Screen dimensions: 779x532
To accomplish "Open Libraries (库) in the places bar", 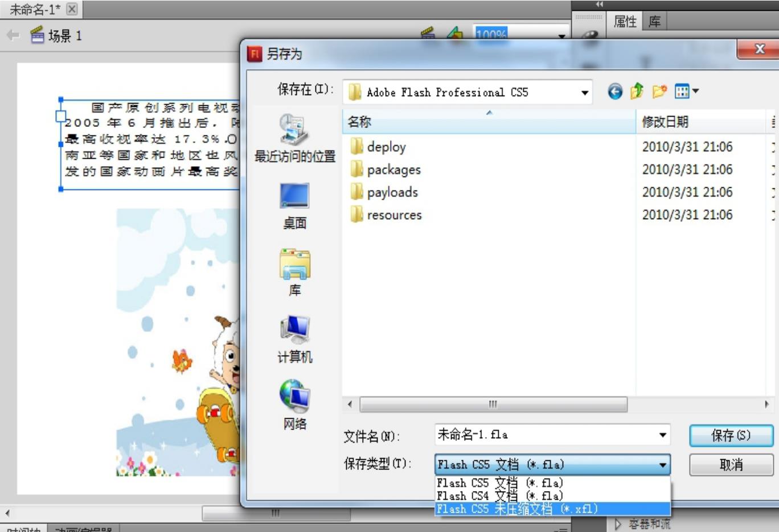I will (x=294, y=273).
